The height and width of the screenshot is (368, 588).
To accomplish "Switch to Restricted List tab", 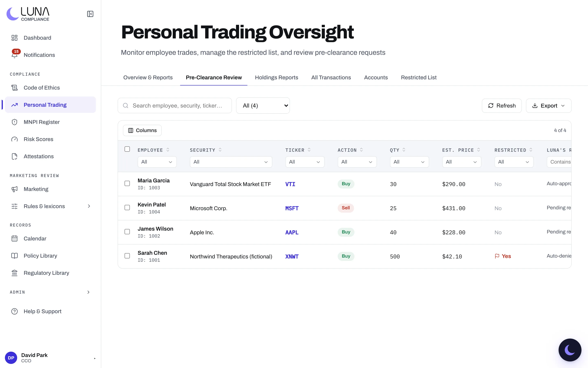I will click(419, 77).
